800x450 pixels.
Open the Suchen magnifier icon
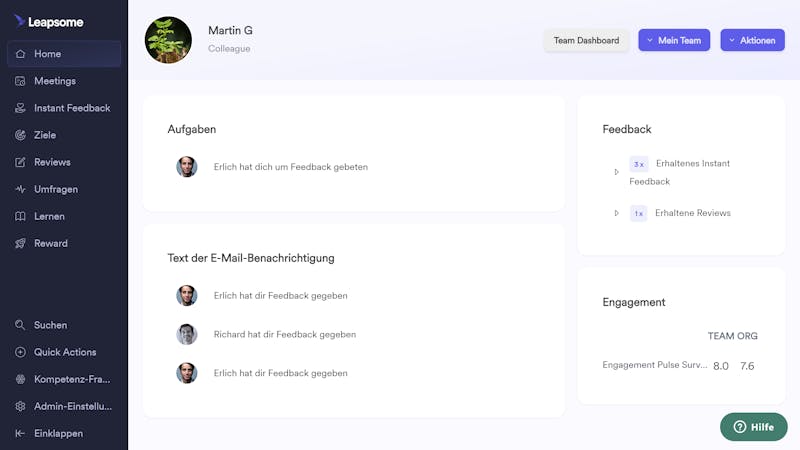(20, 325)
